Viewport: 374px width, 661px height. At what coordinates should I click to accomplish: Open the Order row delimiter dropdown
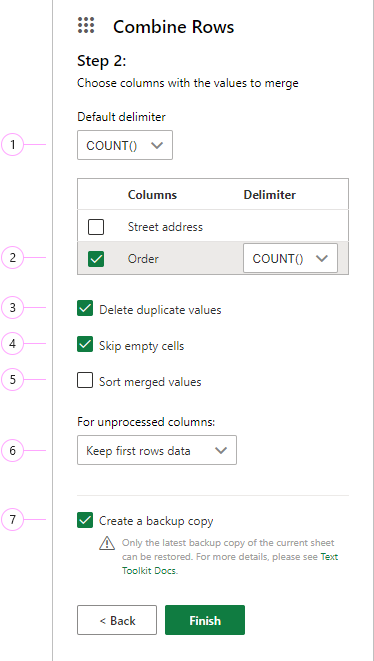tap(291, 258)
